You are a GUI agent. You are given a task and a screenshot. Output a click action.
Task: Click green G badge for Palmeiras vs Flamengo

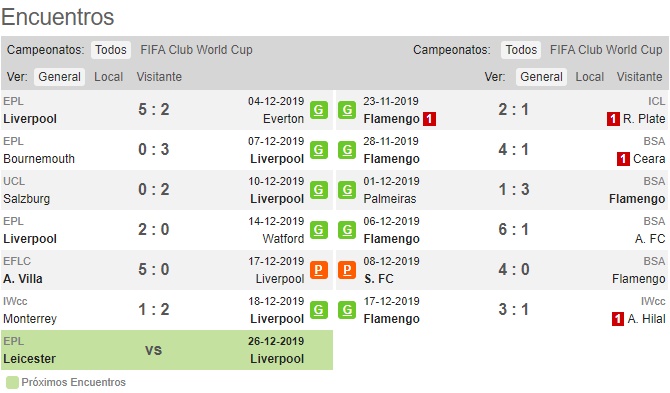point(347,190)
